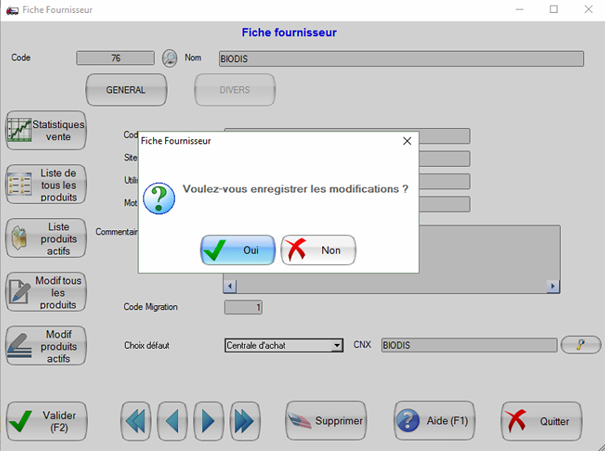
Task: Click the Supprimer delete button
Action: pyautogui.click(x=326, y=421)
